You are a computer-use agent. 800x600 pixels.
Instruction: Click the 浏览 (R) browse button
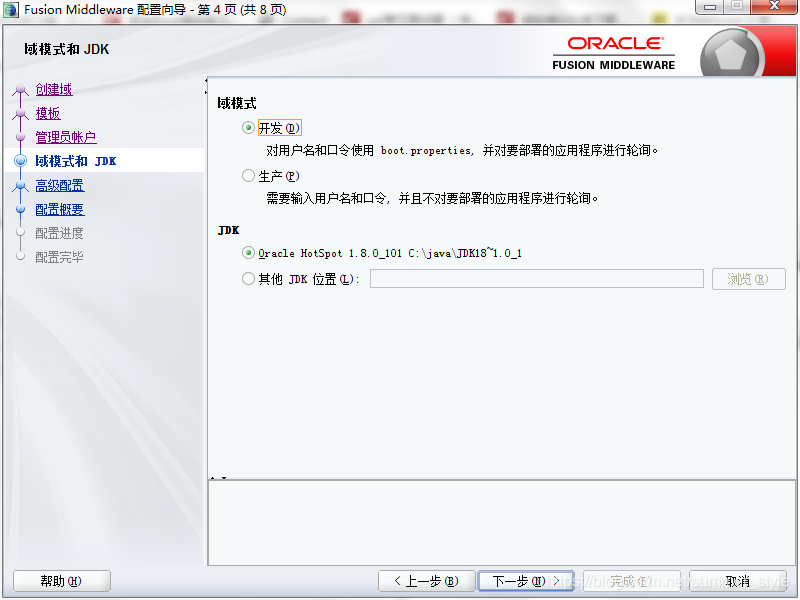coord(748,279)
